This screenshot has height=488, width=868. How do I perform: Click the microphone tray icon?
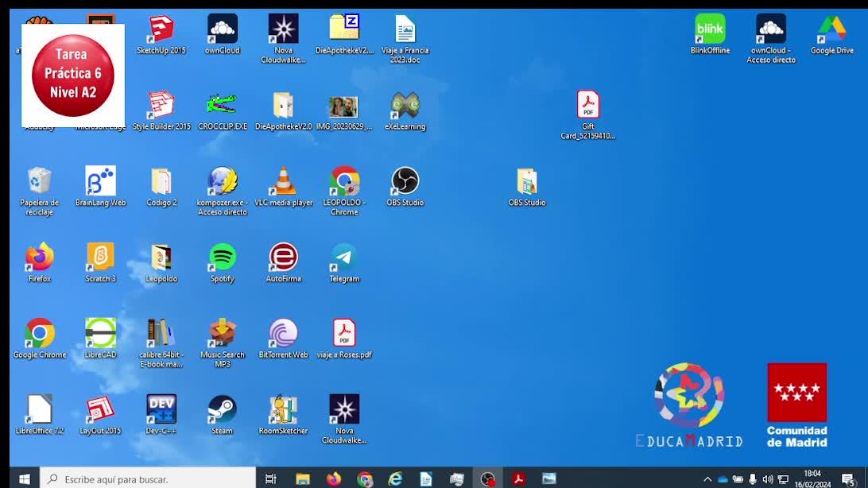[752, 480]
